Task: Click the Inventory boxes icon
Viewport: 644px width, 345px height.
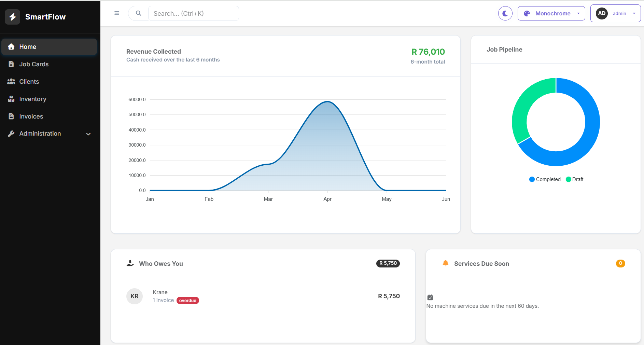Action: click(x=11, y=99)
